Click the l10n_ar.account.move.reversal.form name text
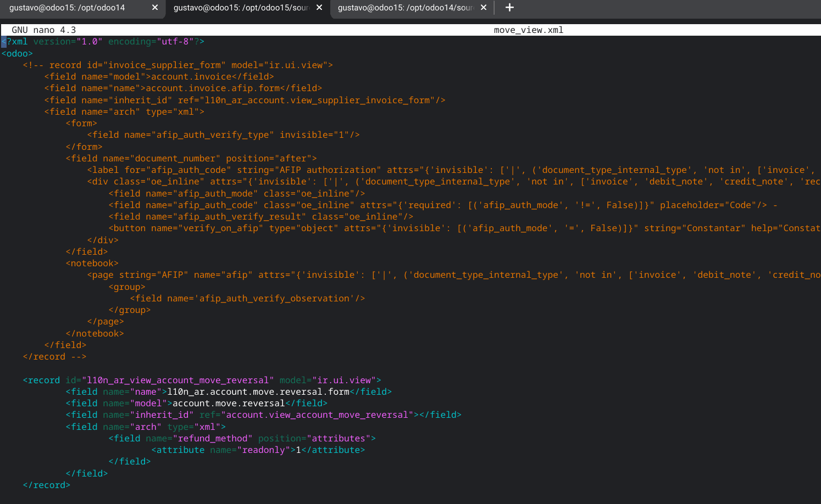This screenshot has height=504, width=821. tap(258, 392)
